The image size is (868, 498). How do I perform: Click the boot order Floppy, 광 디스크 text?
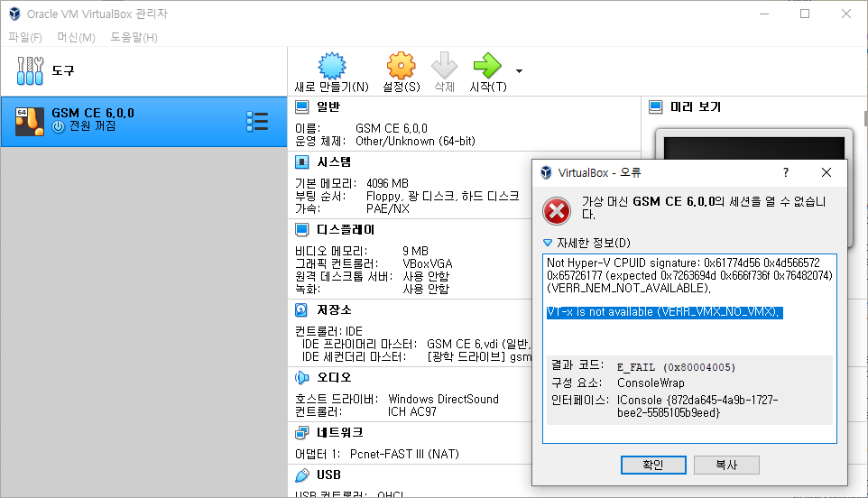point(443,196)
